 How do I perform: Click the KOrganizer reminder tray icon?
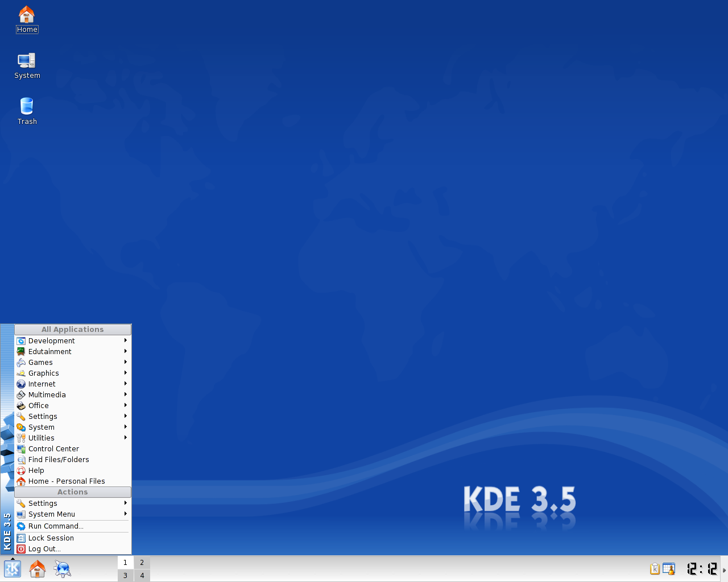click(669, 569)
